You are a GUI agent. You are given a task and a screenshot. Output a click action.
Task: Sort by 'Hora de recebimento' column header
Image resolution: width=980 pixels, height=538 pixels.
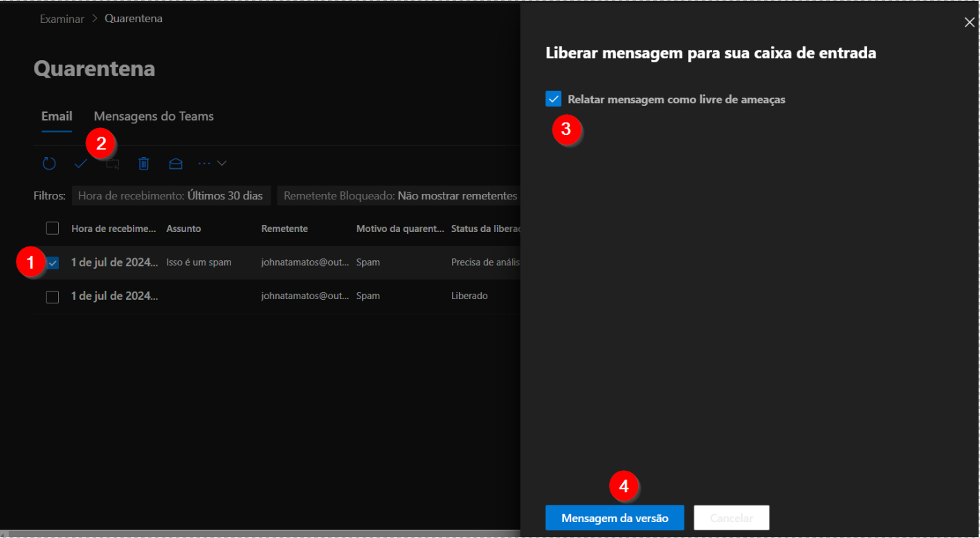coord(114,228)
